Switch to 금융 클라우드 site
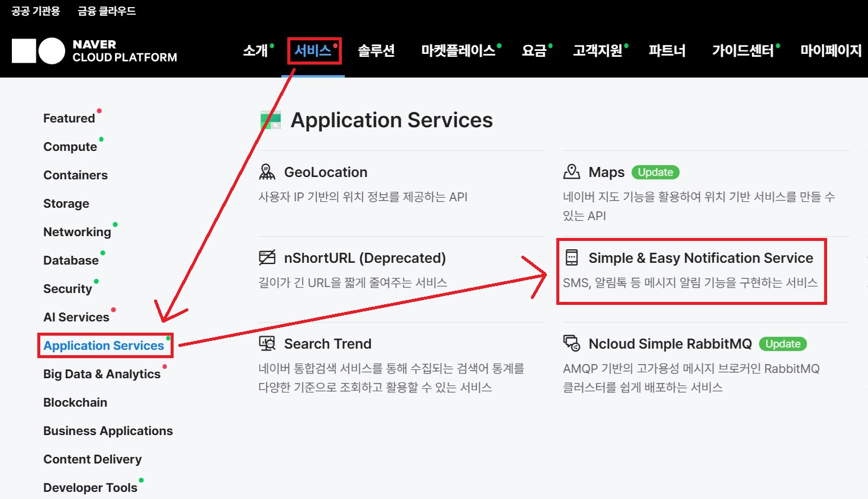Screen dimensions: 868x499 pyautogui.click(x=107, y=11)
